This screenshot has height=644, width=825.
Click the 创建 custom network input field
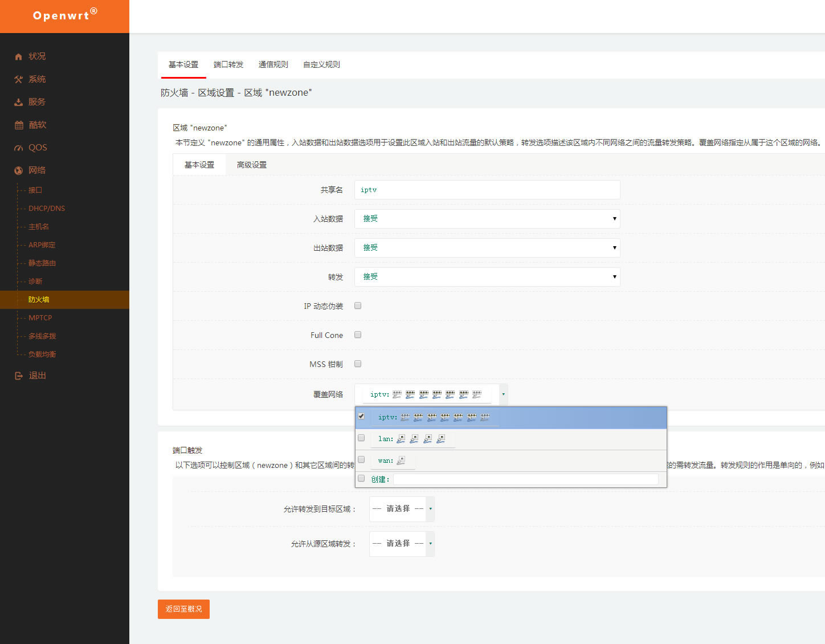tap(525, 479)
